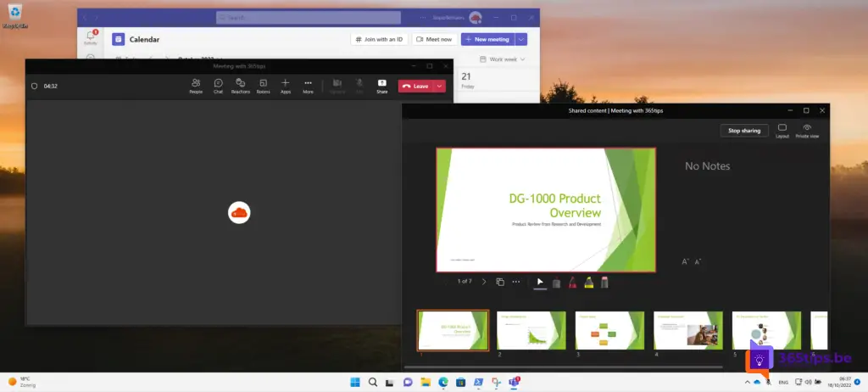Open breakout Rooms

coord(264,85)
